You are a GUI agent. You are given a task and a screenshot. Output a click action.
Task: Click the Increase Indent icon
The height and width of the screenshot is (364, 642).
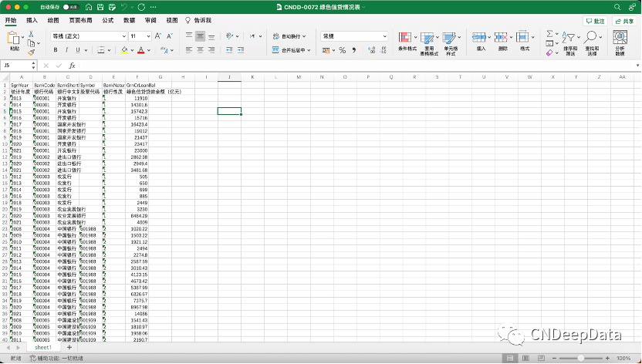[x=241, y=50]
